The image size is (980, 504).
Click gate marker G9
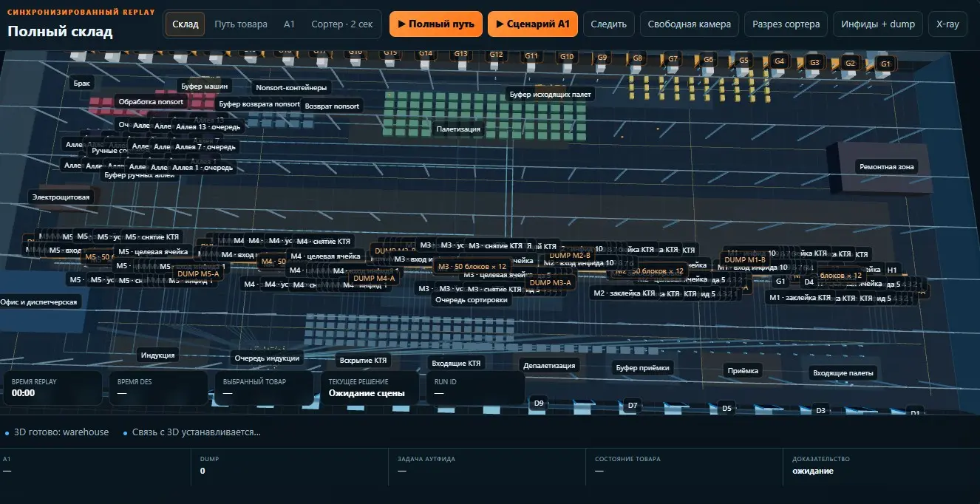[x=602, y=58]
